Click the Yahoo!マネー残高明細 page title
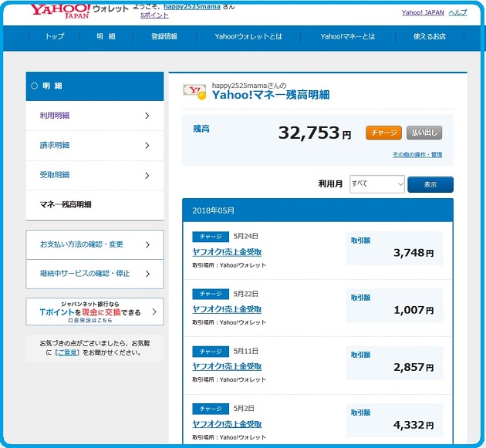486x448 pixels. point(271,95)
